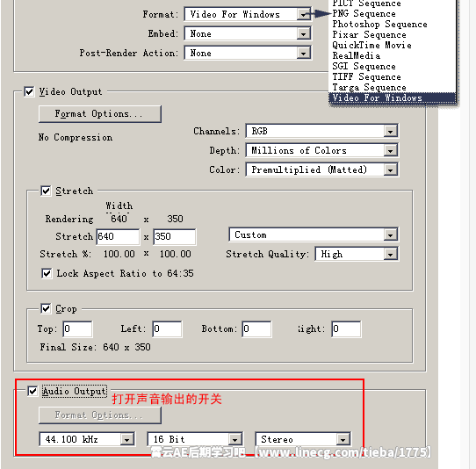Click 'Final Size: 640 x 350' text
476x469 pixels.
tap(96, 347)
